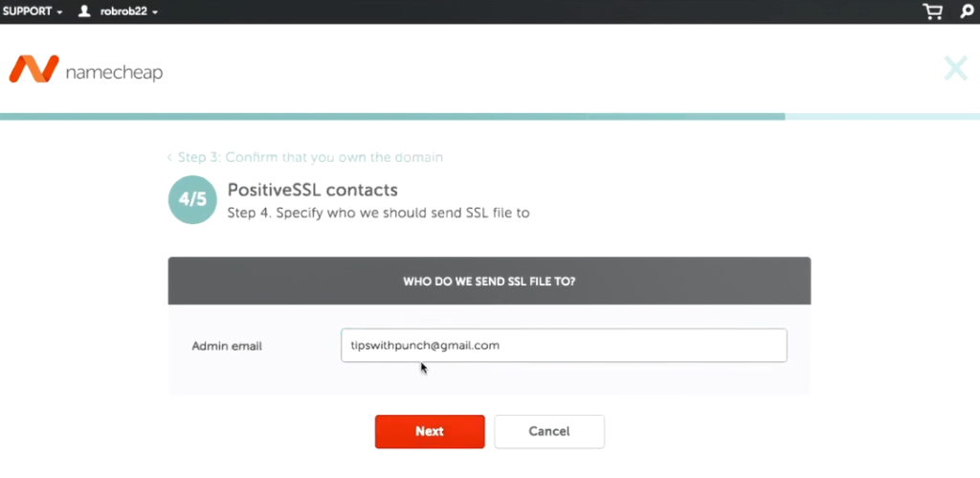Click the 'Who do we send SSL file to' header
This screenshot has width=980, height=478.
point(489,281)
